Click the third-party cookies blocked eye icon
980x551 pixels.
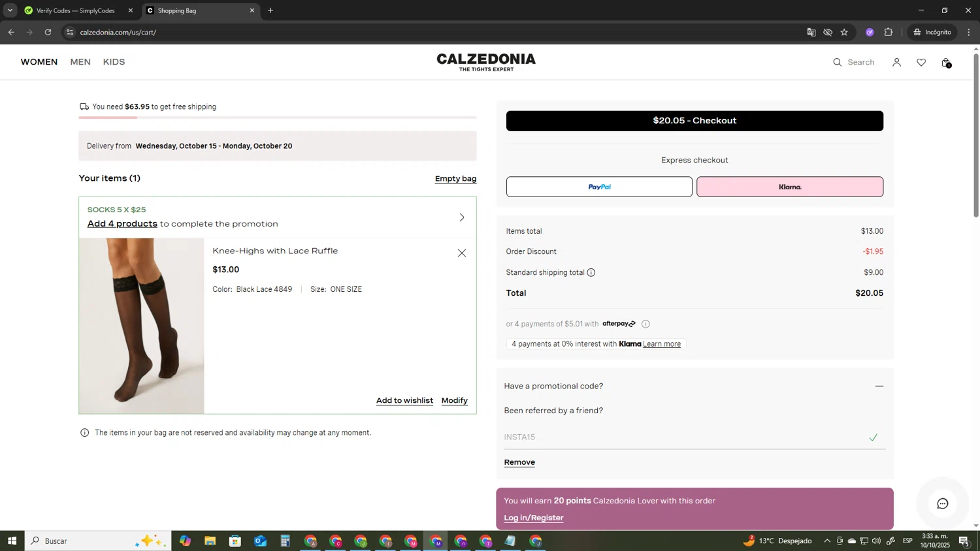pyautogui.click(x=828, y=32)
